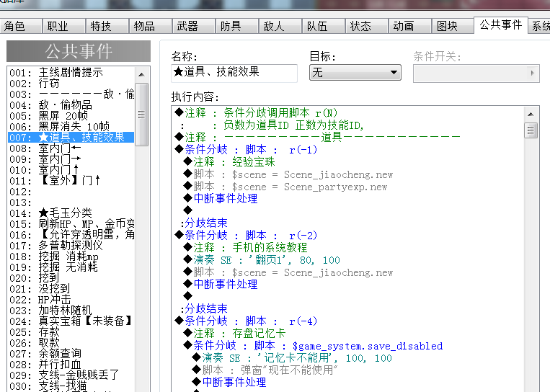Image resolution: width=550 pixels, height=392 pixels.
Task: Click the 注释 经验宝珠 line
Action: click(x=229, y=162)
